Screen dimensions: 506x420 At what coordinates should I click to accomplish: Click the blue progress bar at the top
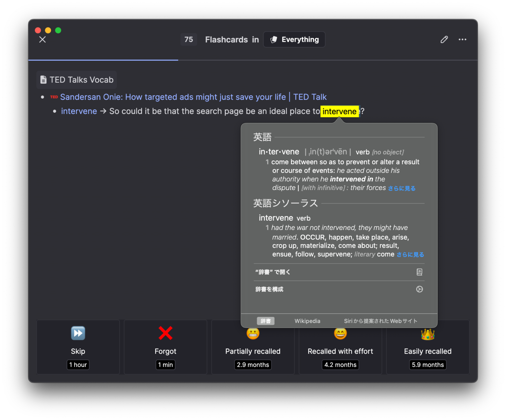coord(103,60)
